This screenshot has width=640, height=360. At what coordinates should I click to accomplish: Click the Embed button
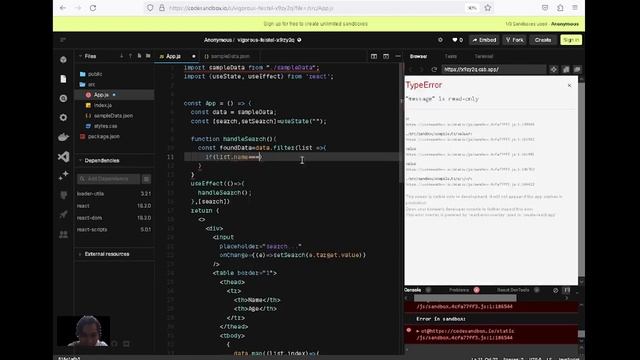(484, 40)
